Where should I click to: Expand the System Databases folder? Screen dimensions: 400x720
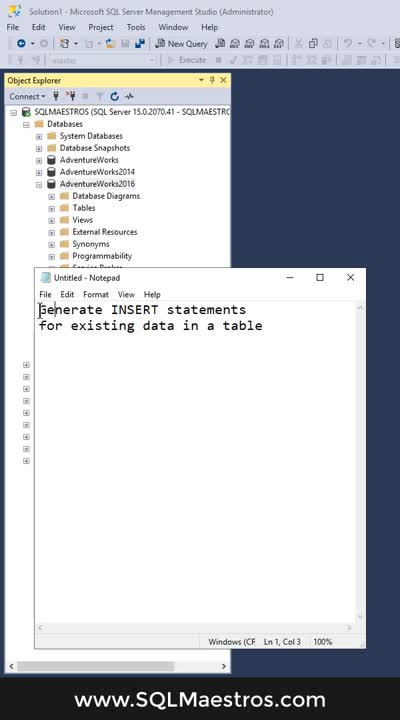click(x=39, y=136)
